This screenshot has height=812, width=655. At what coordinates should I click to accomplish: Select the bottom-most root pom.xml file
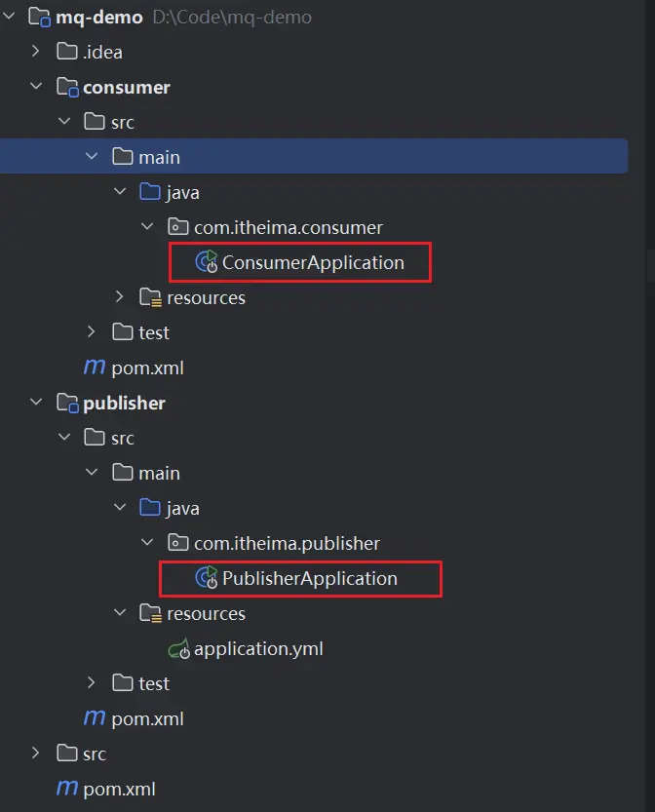(x=120, y=789)
